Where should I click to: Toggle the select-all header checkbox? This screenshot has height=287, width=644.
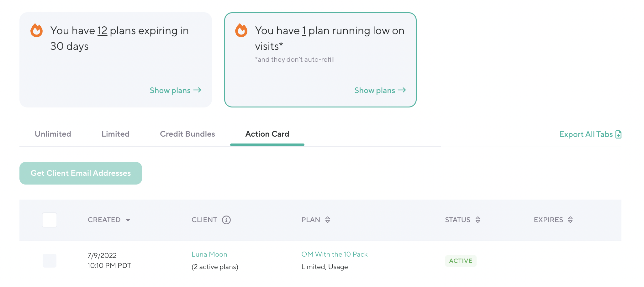50,220
